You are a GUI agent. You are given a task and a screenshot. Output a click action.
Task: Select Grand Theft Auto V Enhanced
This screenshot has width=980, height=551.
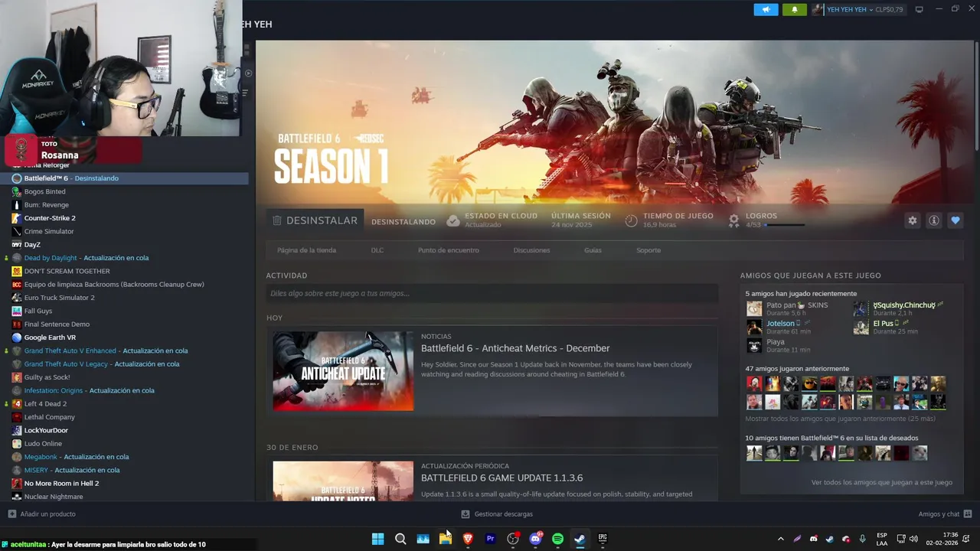click(124, 350)
